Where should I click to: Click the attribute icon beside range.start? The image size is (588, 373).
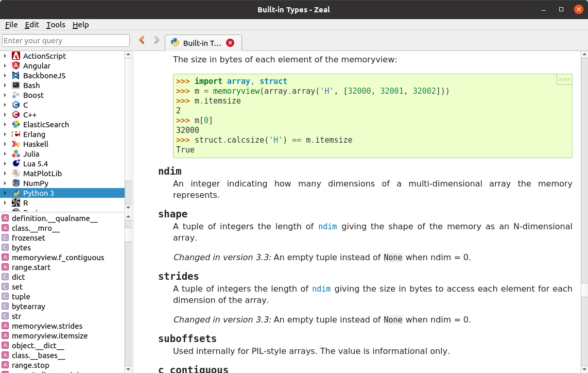[x=5, y=267]
